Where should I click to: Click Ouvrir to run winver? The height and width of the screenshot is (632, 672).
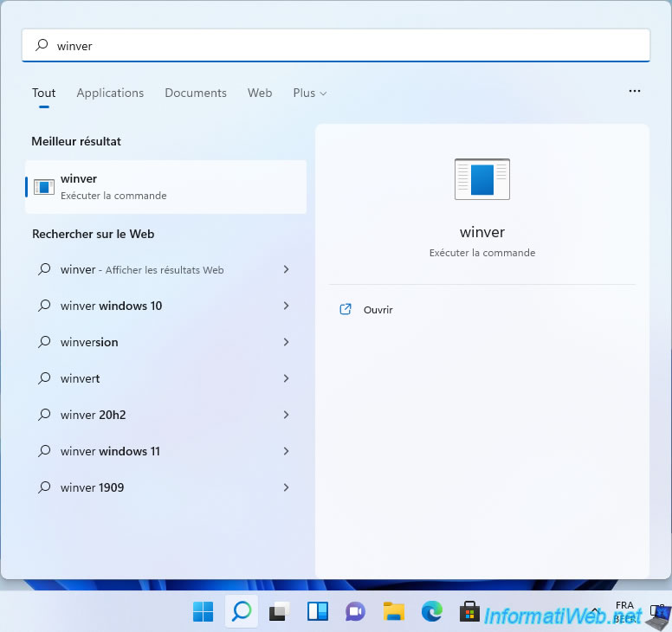[x=378, y=310]
